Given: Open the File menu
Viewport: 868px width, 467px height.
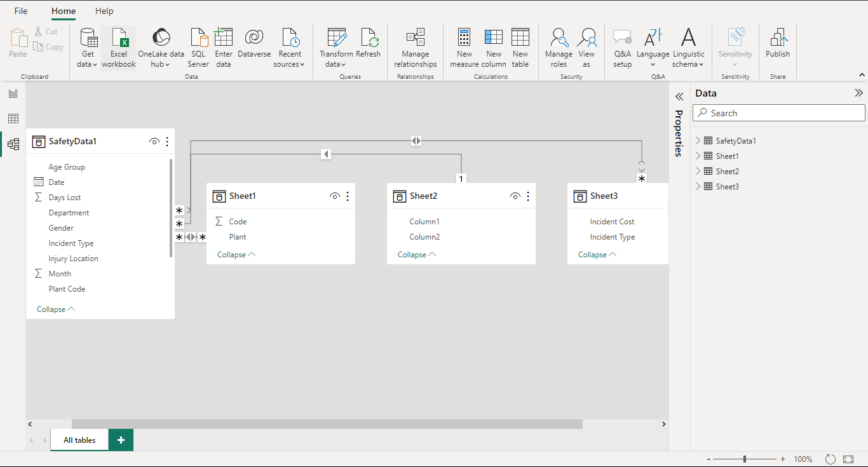Looking at the screenshot, I should click(21, 11).
